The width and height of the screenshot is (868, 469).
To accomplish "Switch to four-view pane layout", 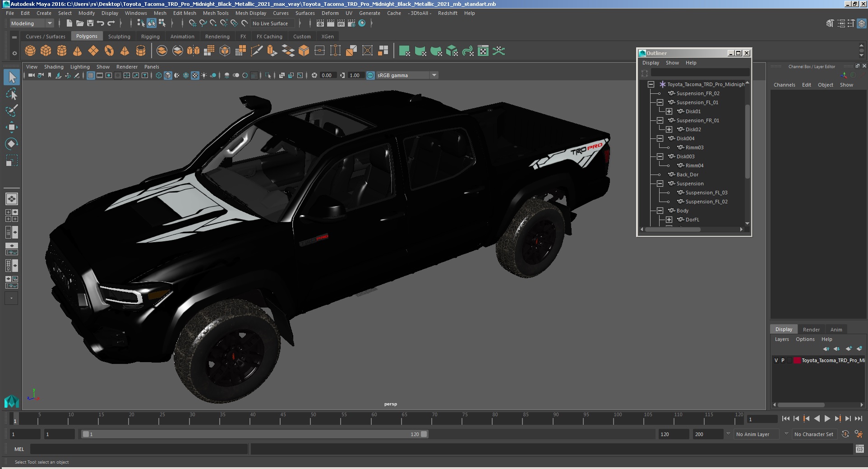I will 12,216.
